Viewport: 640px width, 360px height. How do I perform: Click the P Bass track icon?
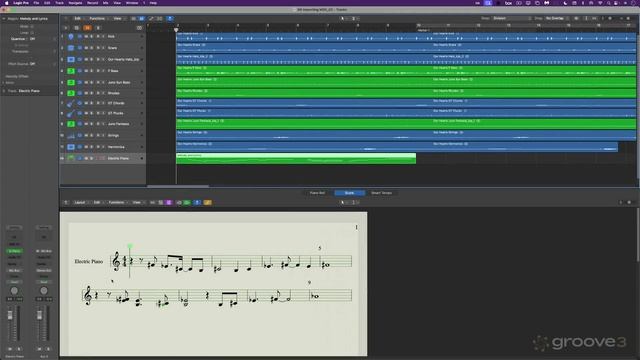(71, 71)
